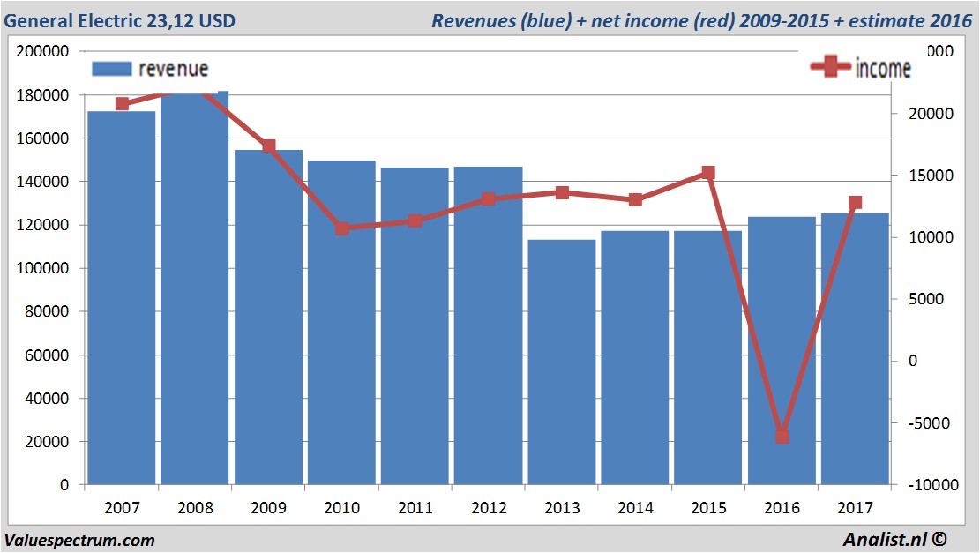980x553 pixels.
Task: Click the blue revenue legend swatch
Action: [x=112, y=69]
